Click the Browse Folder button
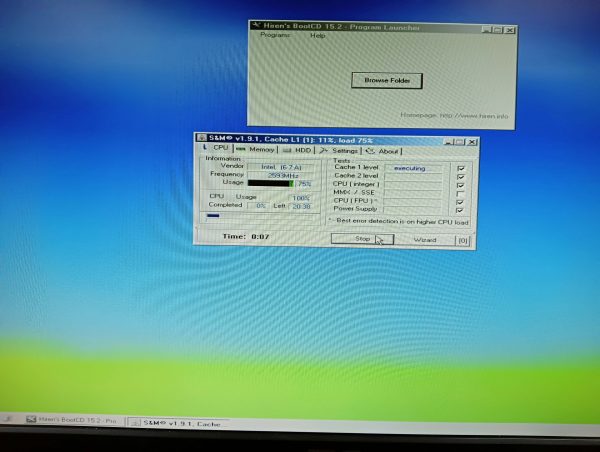600x452 pixels. [387, 80]
